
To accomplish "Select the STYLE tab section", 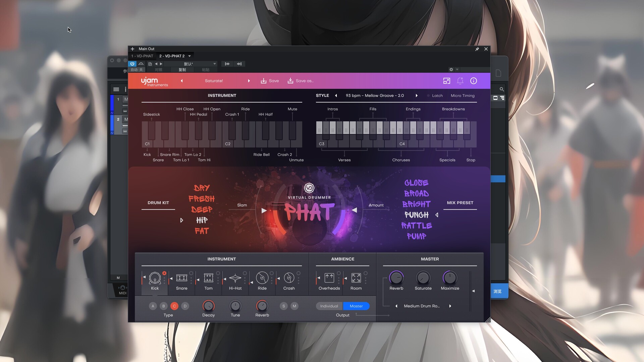I will [x=322, y=96].
